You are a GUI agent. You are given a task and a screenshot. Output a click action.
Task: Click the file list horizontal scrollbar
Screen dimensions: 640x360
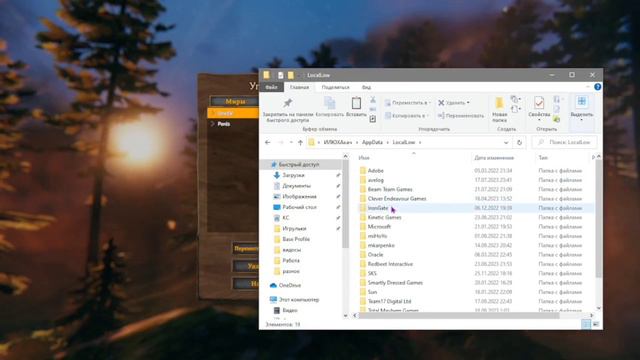click(x=459, y=316)
